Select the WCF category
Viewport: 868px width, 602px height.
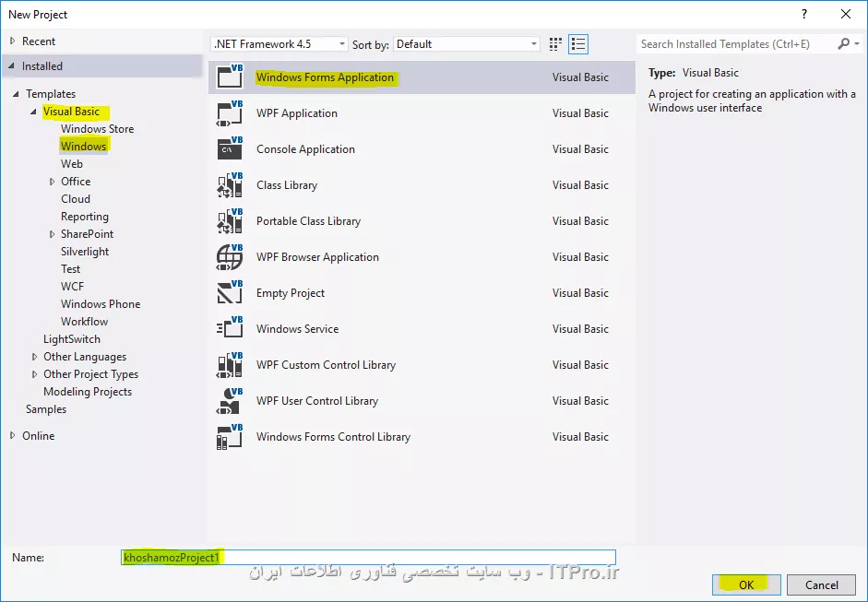tap(73, 287)
